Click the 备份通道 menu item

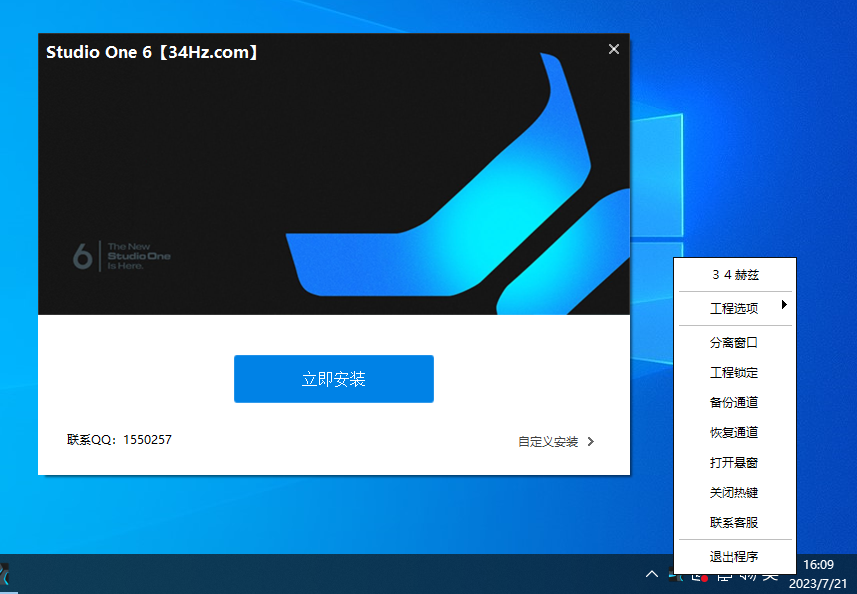tap(735, 403)
